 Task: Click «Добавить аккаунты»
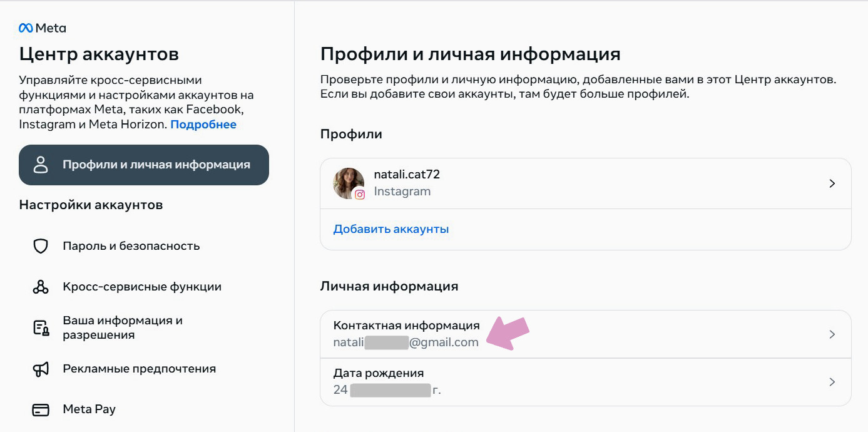coord(391,229)
